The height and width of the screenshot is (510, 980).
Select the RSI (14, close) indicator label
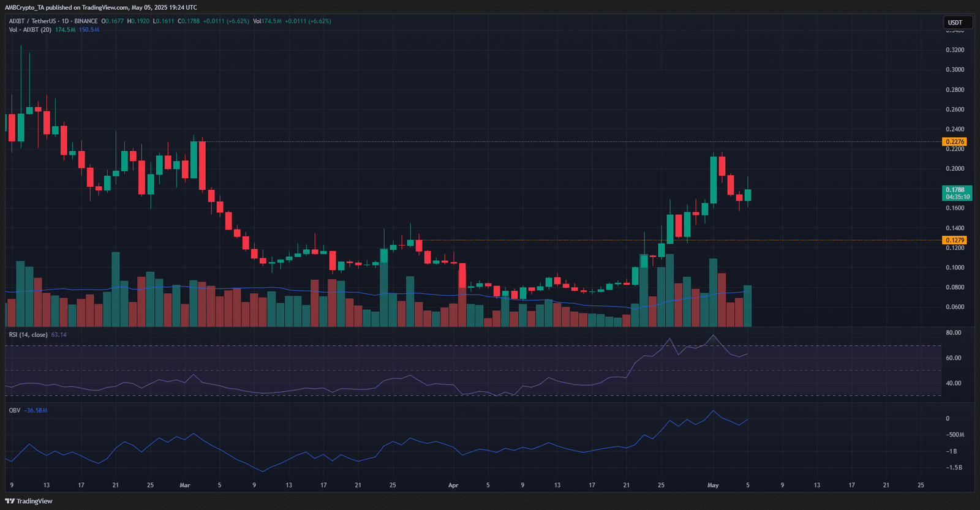(28, 335)
